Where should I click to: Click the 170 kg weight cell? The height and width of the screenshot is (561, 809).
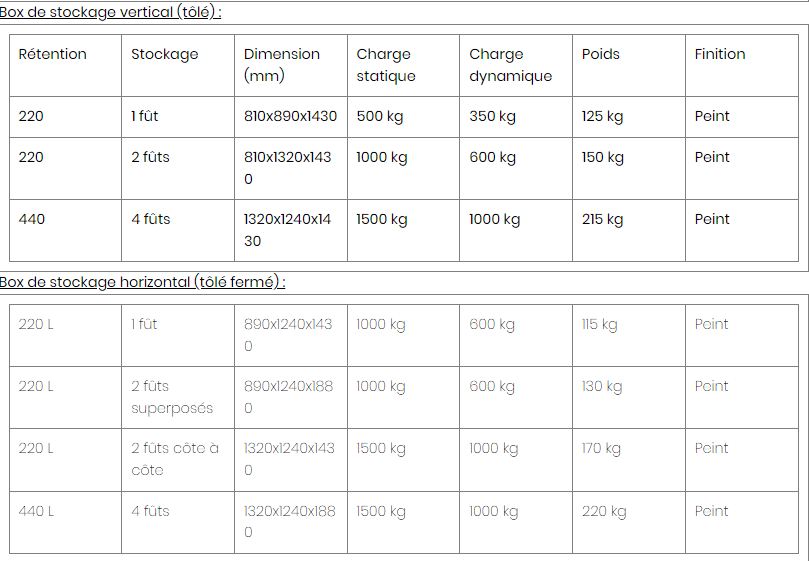(x=601, y=448)
